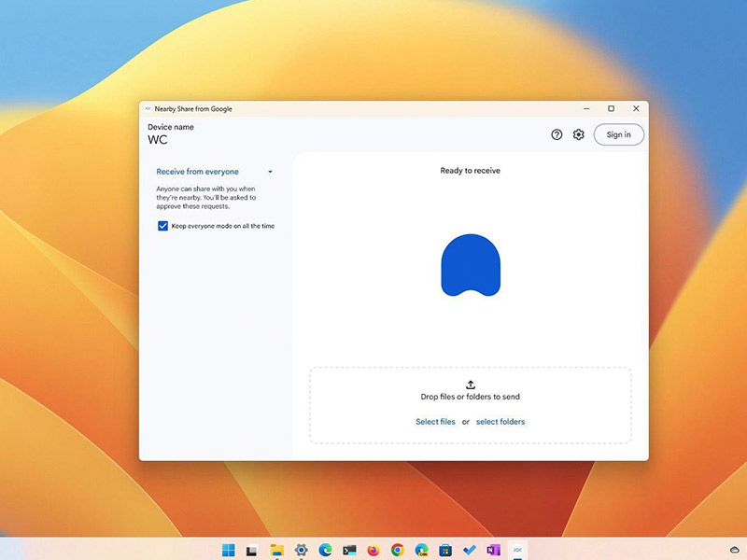Uncheck Keep everyone mode on all the time
This screenshot has height=560, width=747.
coord(162,226)
